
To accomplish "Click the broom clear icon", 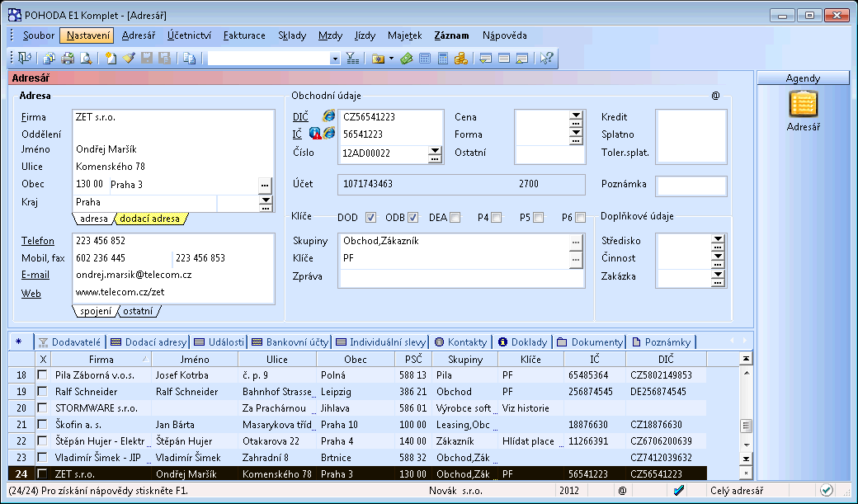I will tap(129, 58).
